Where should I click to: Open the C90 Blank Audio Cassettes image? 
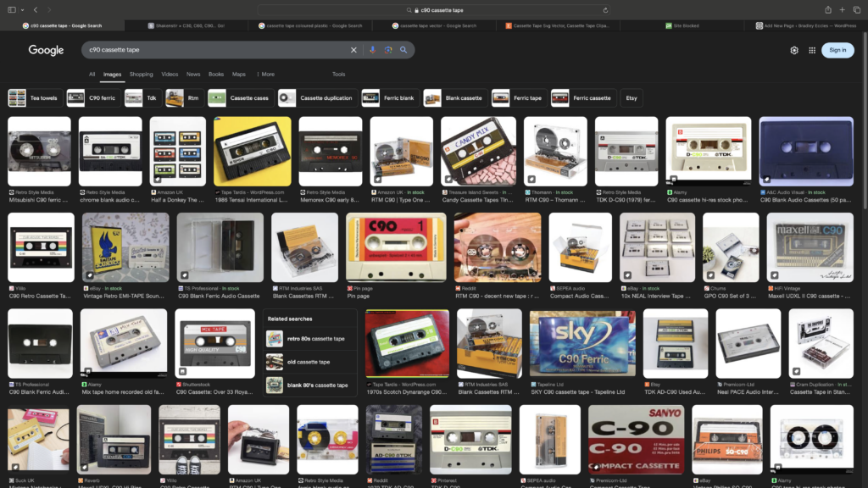pos(806,151)
